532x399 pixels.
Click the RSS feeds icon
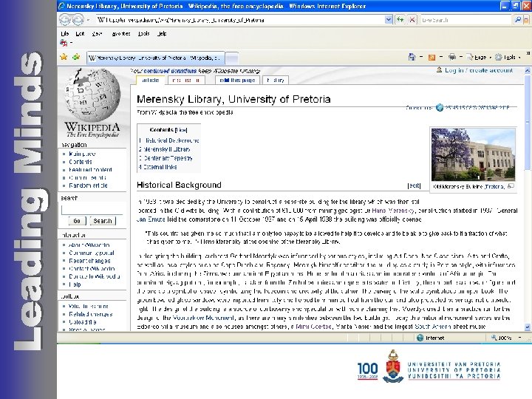432,58
